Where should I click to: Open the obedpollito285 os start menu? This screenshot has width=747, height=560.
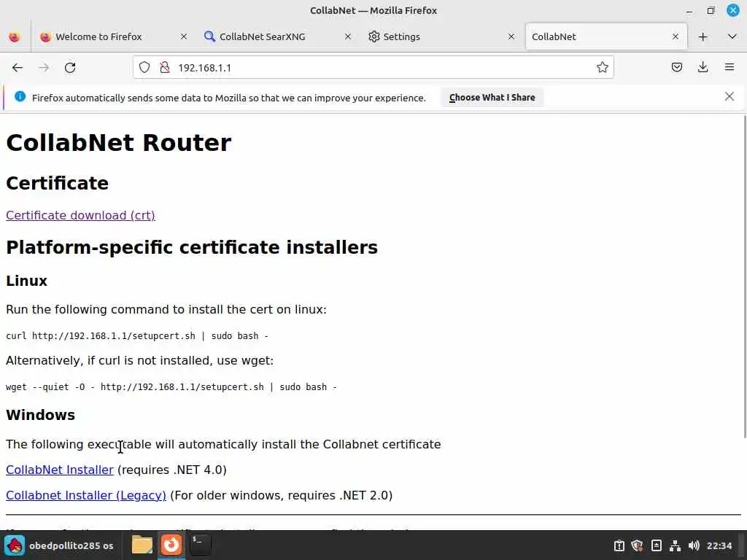[59, 545]
